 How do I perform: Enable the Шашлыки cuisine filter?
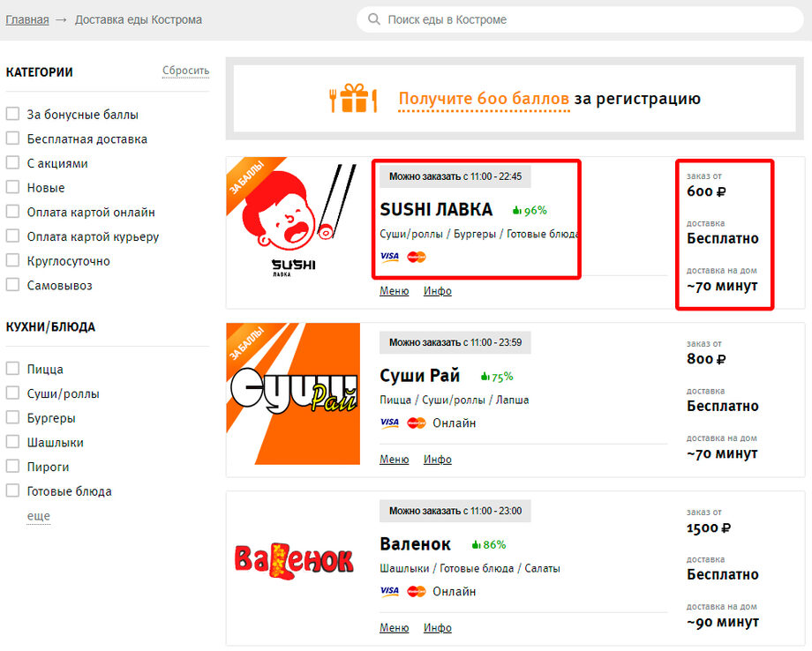(x=12, y=441)
